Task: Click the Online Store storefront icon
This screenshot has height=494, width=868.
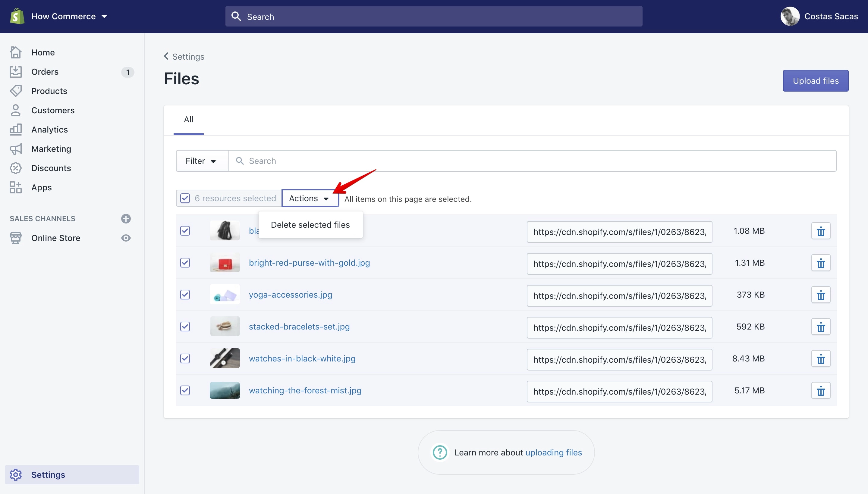Action: pyautogui.click(x=16, y=238)
